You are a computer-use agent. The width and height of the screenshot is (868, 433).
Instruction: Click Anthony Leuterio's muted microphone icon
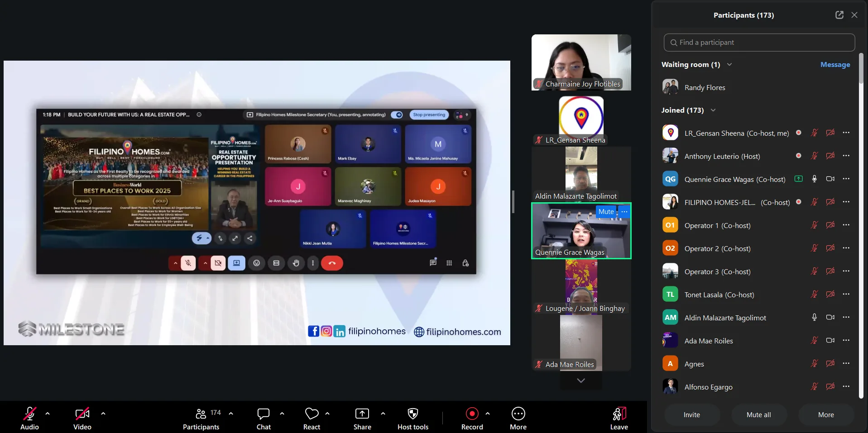click(815, 156)
